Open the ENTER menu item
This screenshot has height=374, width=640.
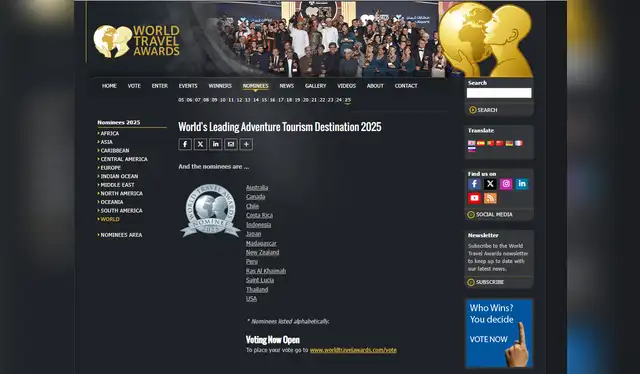click(160, 86)
